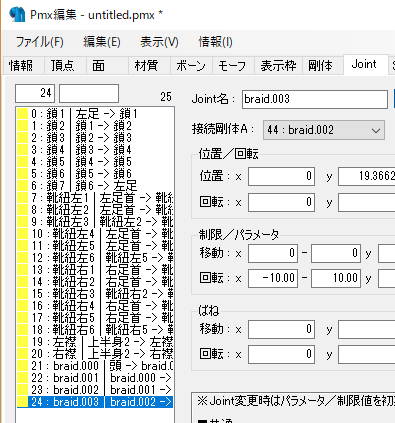Click the index field showing 24

(x=35, y=93)
